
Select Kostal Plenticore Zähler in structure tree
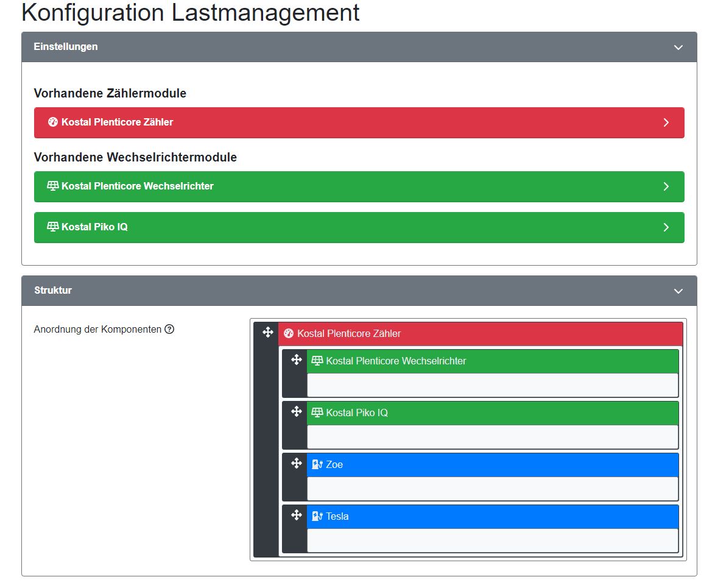tap(481, 334)
